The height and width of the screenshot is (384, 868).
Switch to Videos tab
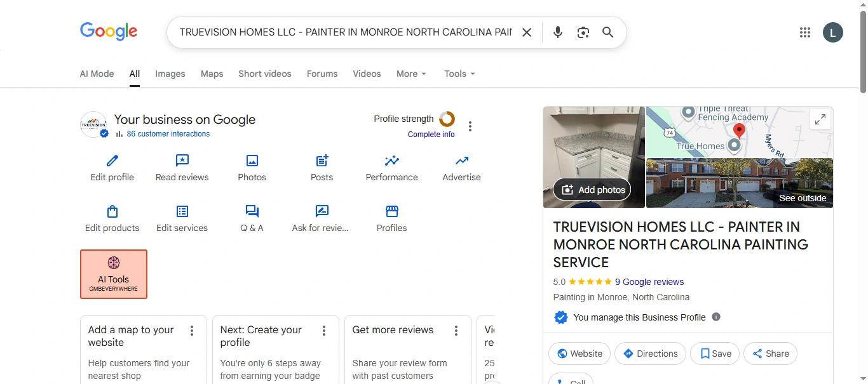click(x=367, y=74)
